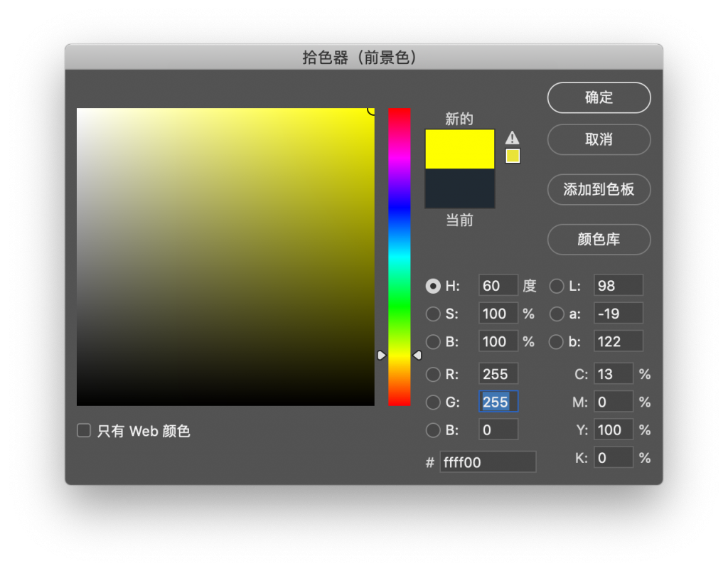Screen dimensions: 728x571
Task: Select the S saturation radio button
Action: coord(432,314)
